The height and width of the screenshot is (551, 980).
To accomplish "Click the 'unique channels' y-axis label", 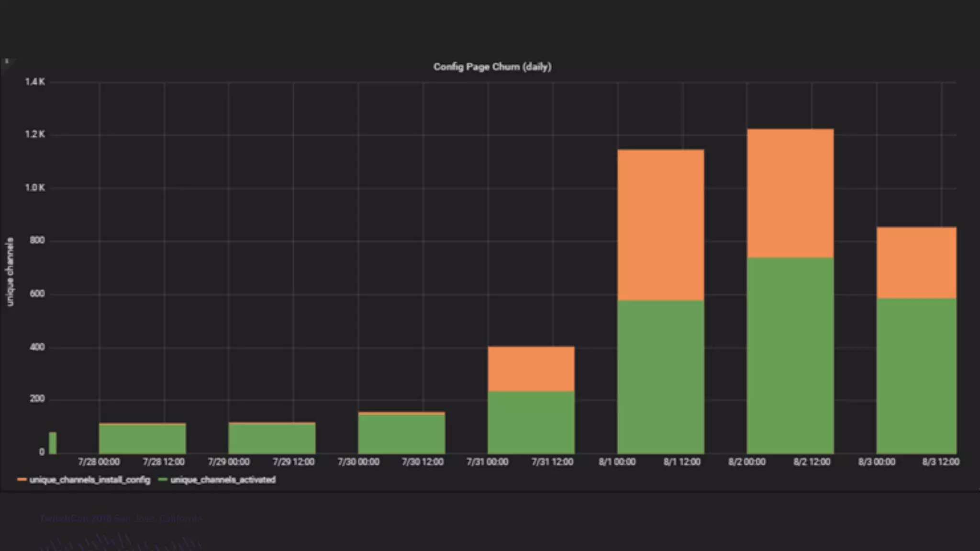I will pyautogui.click(x=10, y=272).
